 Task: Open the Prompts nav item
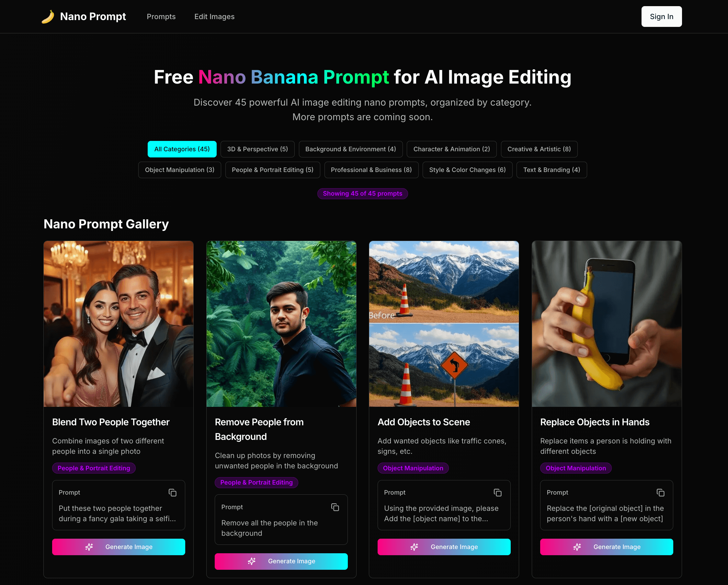pos(161,17)
